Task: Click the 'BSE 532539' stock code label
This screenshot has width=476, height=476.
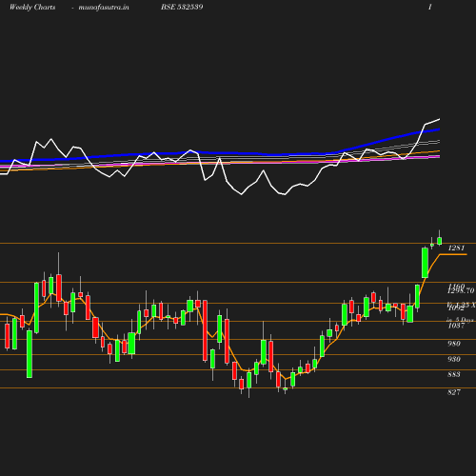Action: click(182, 7)
